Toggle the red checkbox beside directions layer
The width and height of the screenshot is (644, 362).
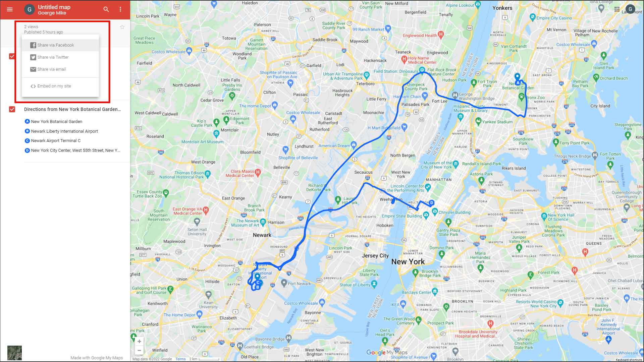point(12,109)
